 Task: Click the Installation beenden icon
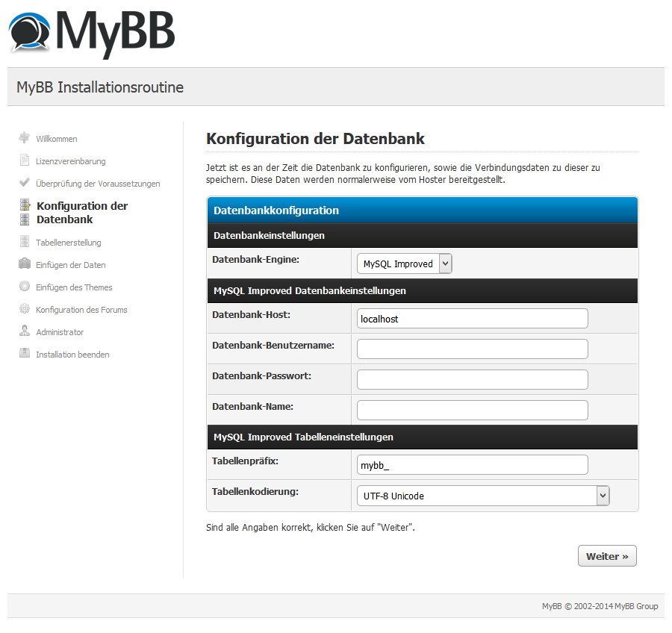(x=25, y=354)
